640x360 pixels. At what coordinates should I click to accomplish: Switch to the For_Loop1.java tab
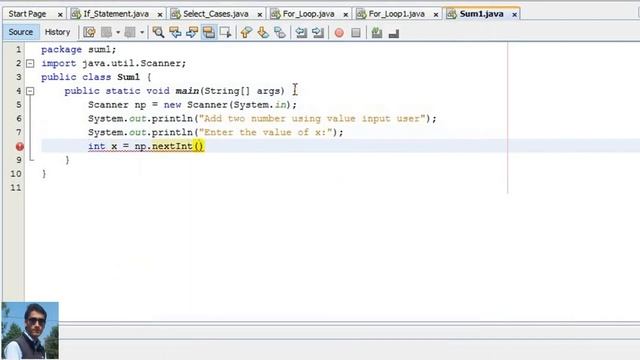[396, 14]
